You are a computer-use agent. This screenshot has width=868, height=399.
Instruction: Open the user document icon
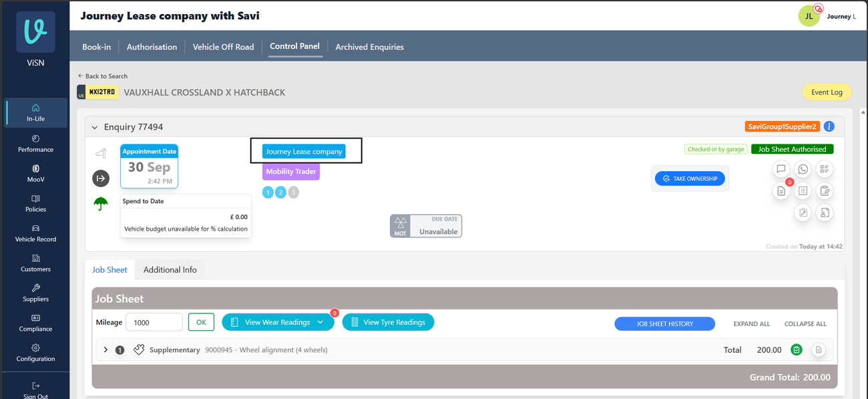(825, 213)
